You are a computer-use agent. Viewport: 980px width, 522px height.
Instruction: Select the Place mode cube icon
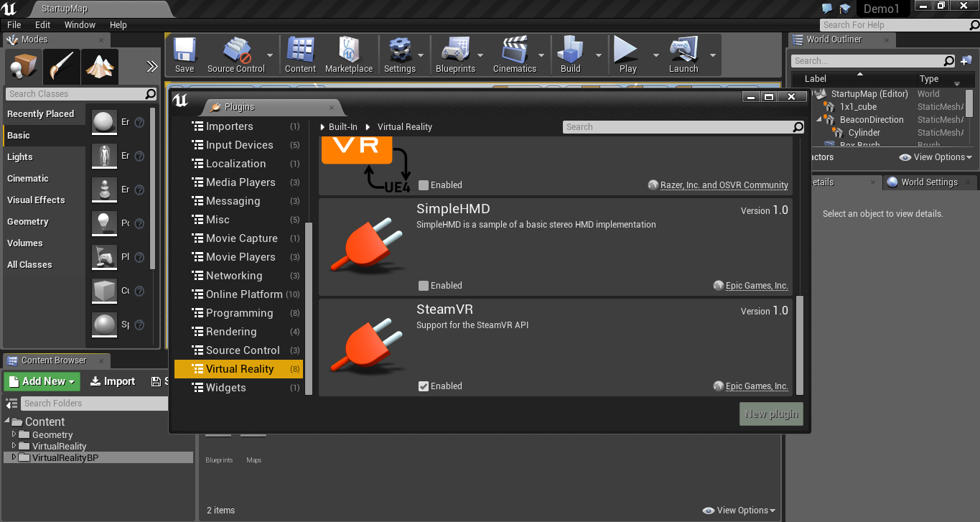point(23,67)
